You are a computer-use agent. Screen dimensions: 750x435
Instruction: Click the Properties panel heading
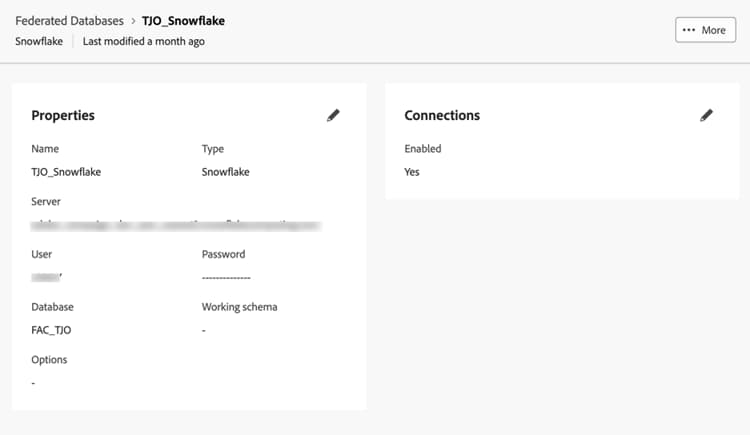click(63, 115)
